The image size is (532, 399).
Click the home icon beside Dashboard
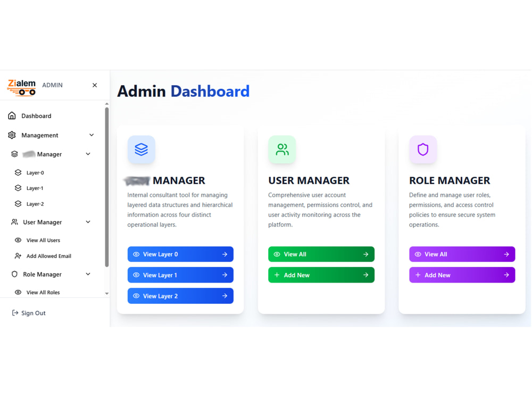(x=12, y=115)
